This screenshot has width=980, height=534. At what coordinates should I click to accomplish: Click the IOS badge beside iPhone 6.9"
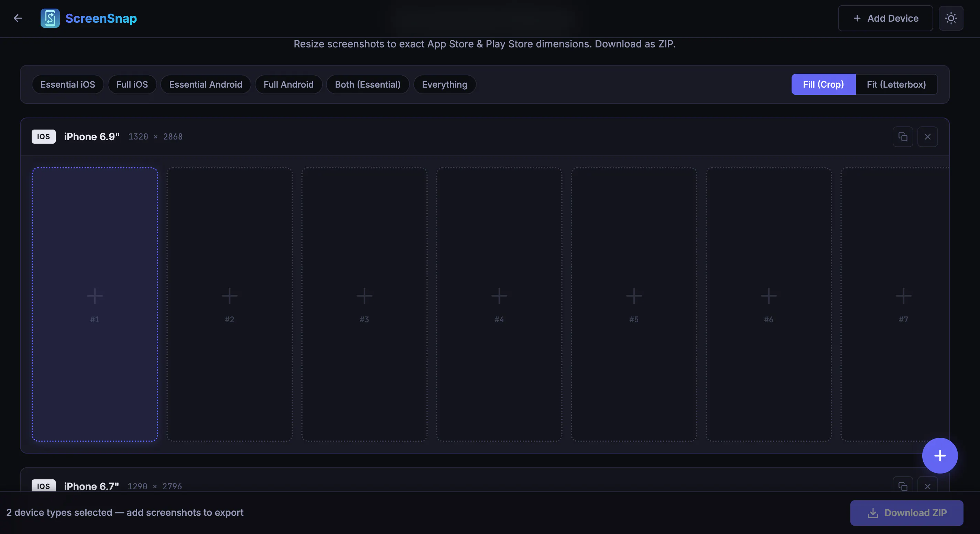(x=43, y=137)
